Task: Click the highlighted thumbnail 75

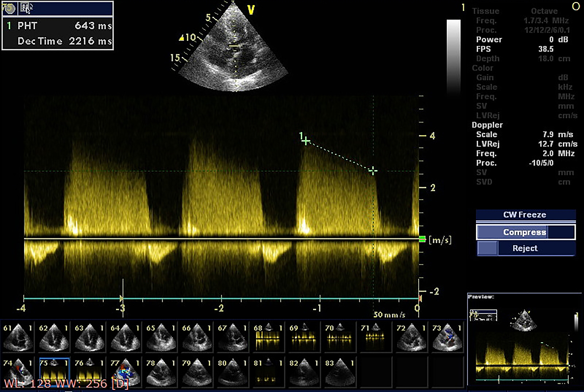Action: click(54, 372)
